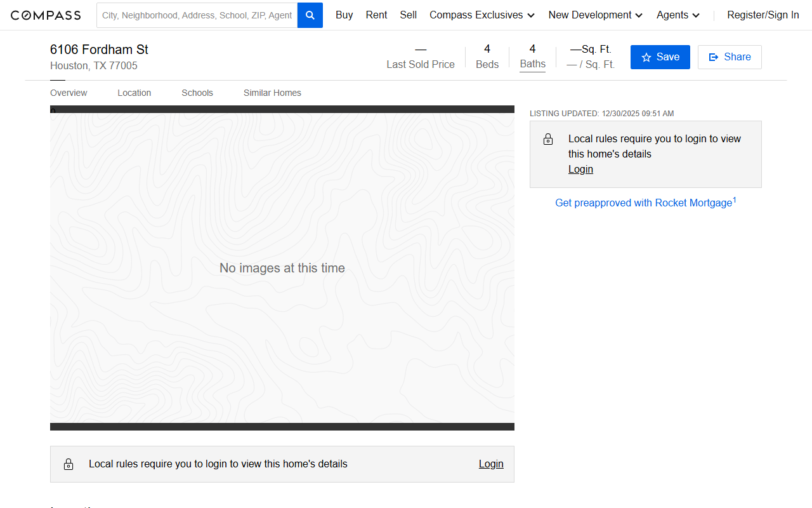Screen dimensions: 812x508
Task: Click the share arrow icon
Action: click(714, 57)
